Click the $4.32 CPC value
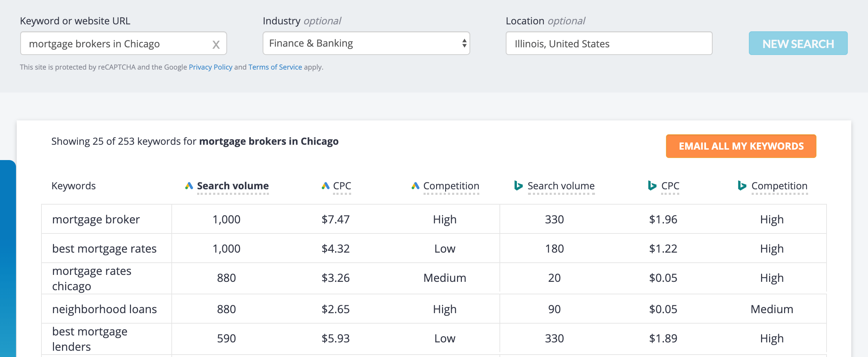868x357 pixels. pos(335,249)
